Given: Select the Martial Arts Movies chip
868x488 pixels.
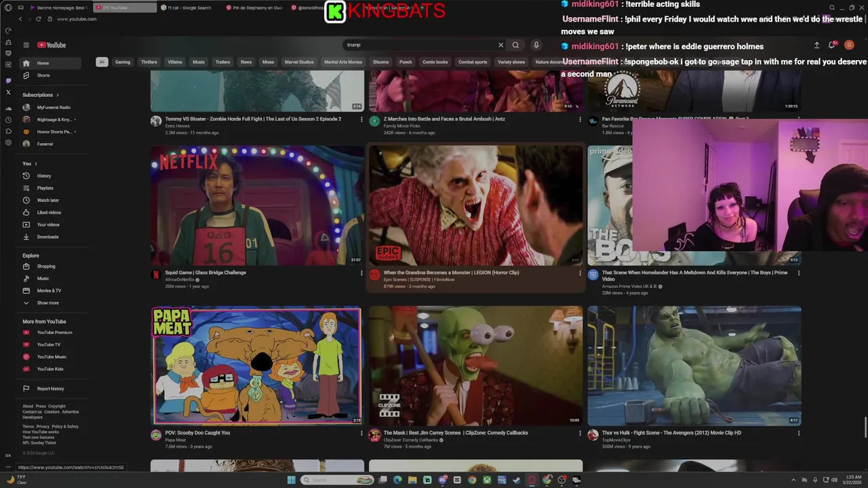Looking at the screenshot, I should pos(343,62).
